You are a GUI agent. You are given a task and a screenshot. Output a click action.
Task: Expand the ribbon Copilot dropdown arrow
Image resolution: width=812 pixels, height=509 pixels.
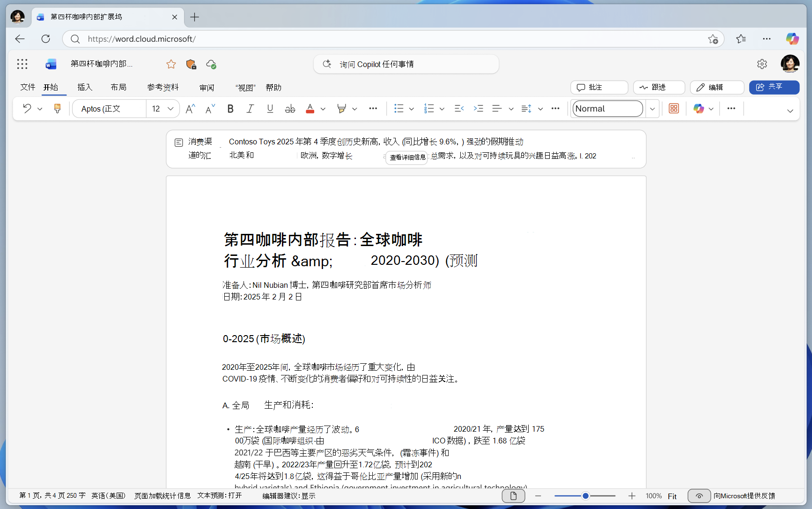[x=711, y=109]
